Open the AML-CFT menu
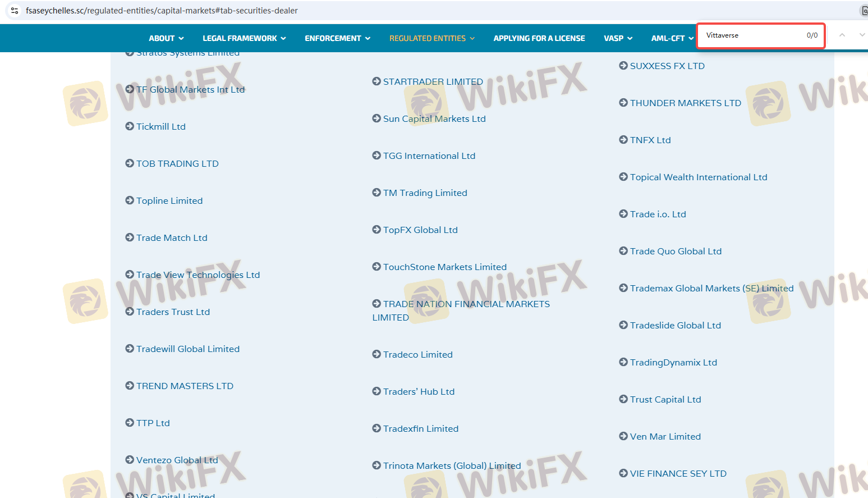 coord(672,38)
